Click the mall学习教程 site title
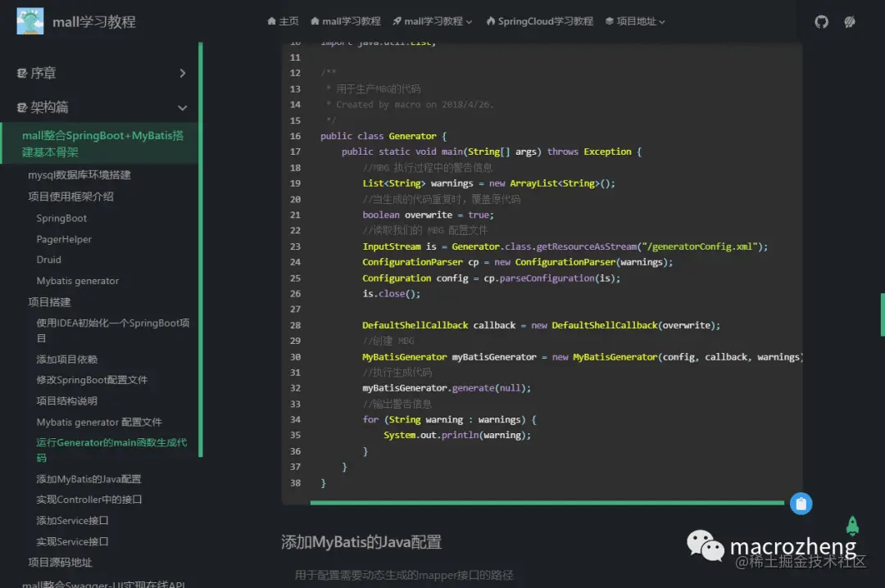This screenshot has width=885, height=588. 94,22
